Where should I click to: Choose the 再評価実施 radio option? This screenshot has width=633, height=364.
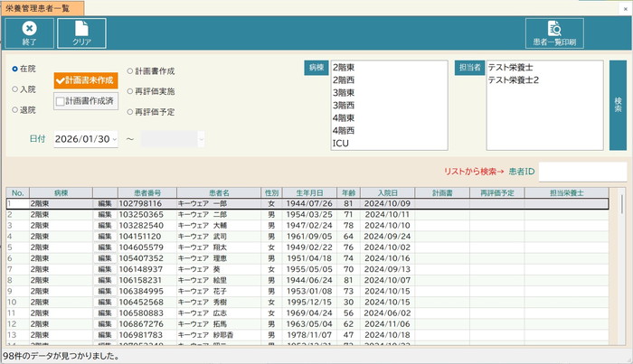tap(129, 91)
